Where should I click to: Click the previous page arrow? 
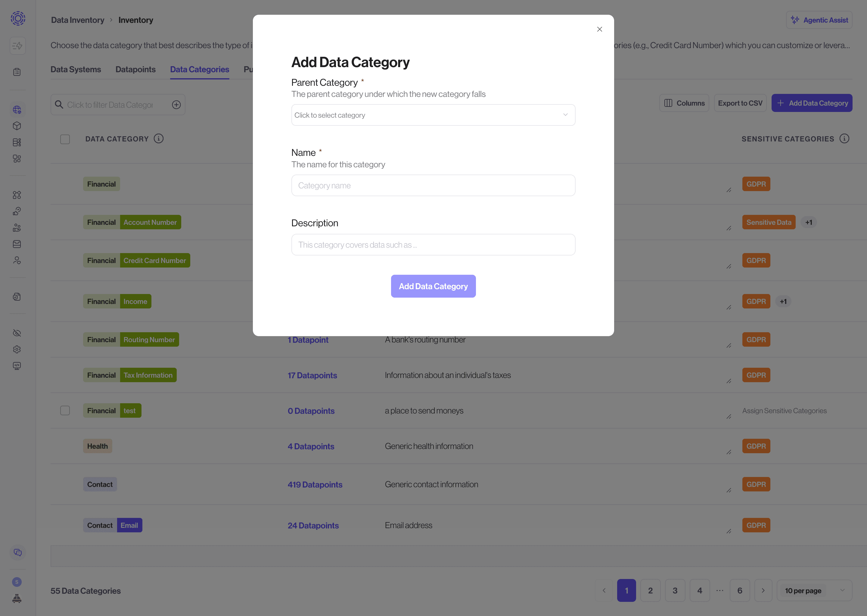click(604, 591)
